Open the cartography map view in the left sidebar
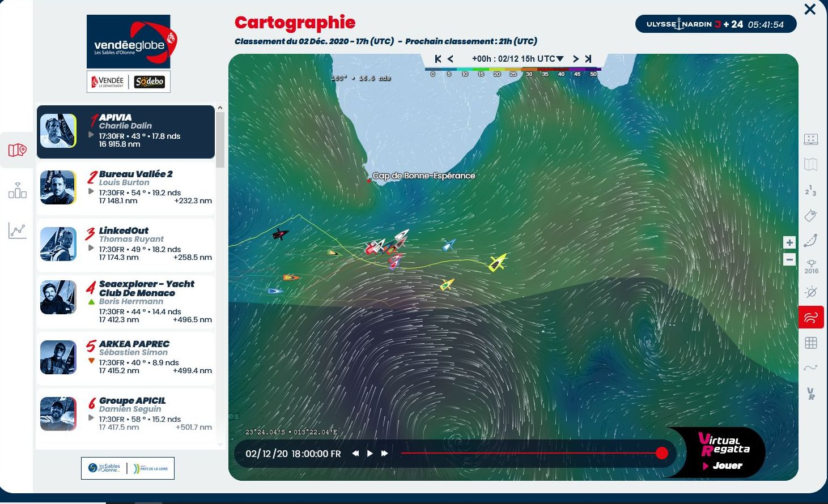The height and width of the screenshot is (504, 828). click(17, 150)
